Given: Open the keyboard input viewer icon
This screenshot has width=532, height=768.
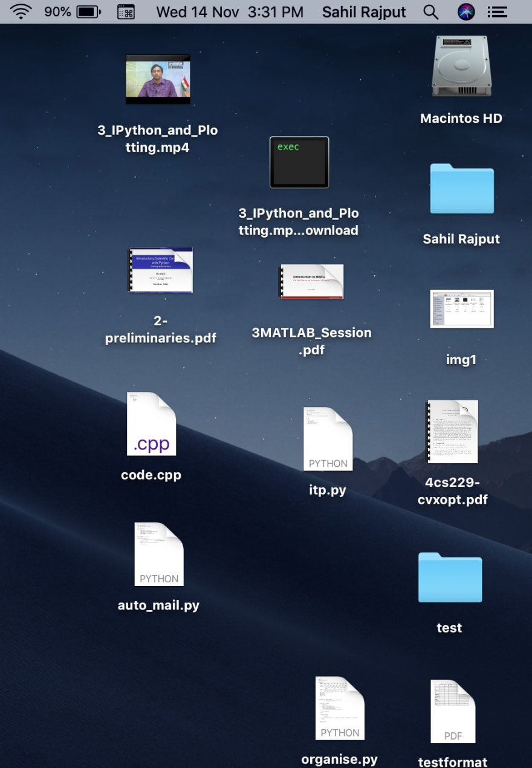Looking at the screenshot, I should [126, 12].
